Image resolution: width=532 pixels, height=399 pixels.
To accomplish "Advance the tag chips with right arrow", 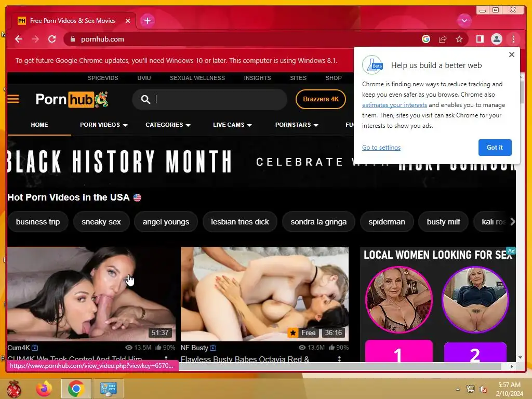I will click(x=512, y=222).
